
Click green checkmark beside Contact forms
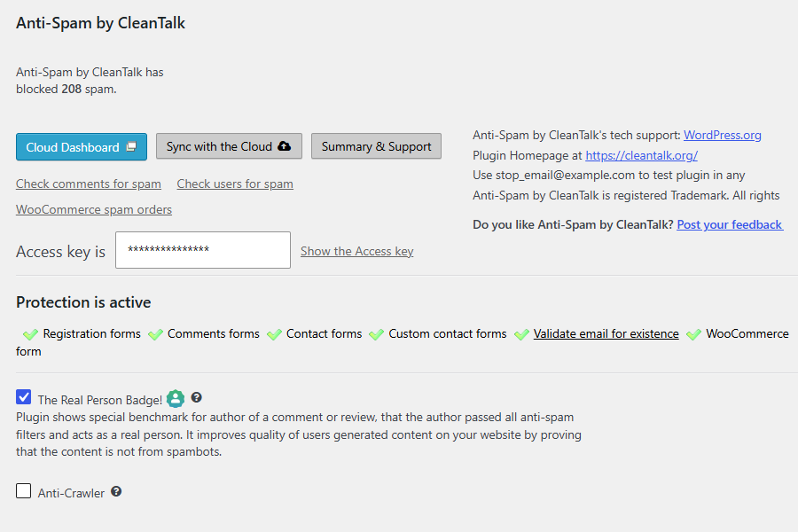coord(274,334)
